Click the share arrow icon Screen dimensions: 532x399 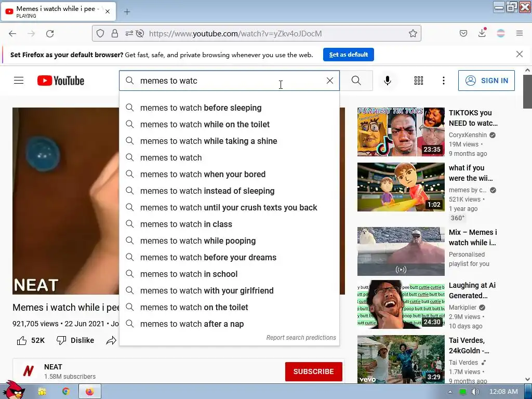coord(111,340)
